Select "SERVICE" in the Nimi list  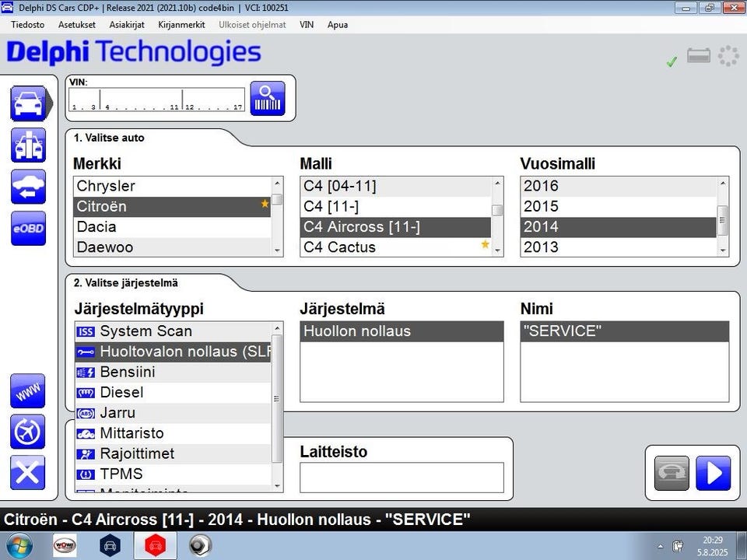coord(625,331)
